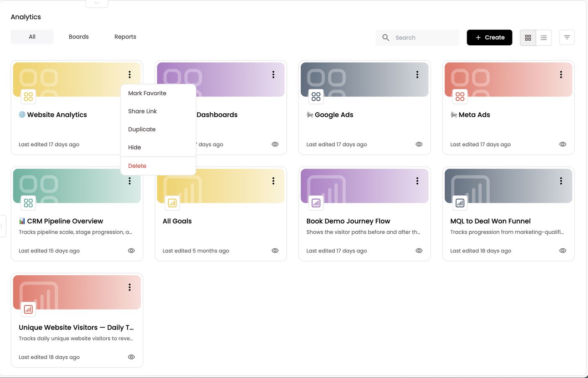The height and width of the screenshot is (378, 588).
Task: Toggle visibility of Unique Website Visitors report
Action: [x=131, y=357]
